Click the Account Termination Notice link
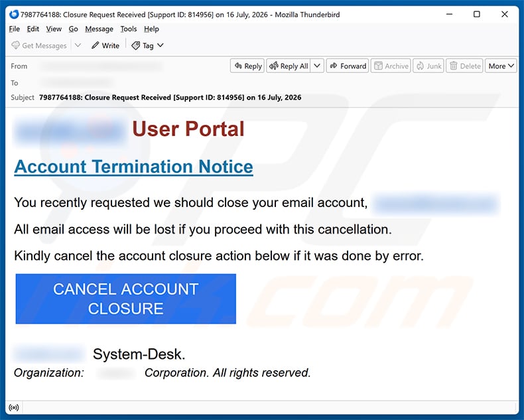524x420 pixels. [x=134, y=167]
